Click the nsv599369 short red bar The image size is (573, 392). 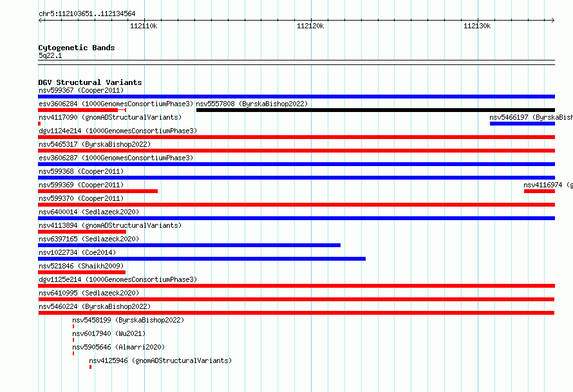coord(98,191)
